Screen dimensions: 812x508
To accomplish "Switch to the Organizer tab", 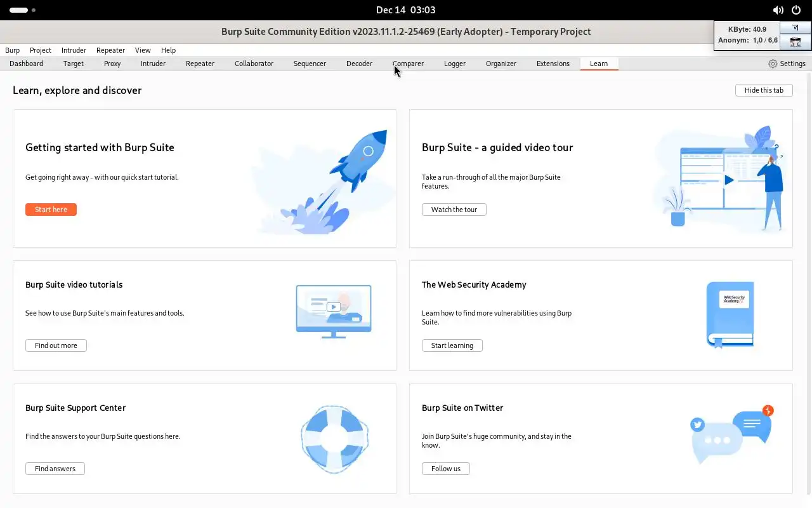I will click(x=501, y=63).
